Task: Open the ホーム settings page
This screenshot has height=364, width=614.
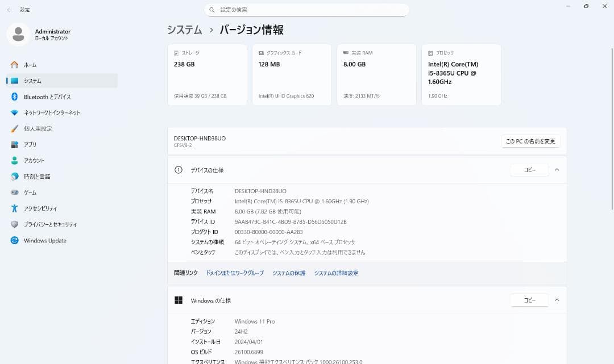Action: [x=62, y=65]
